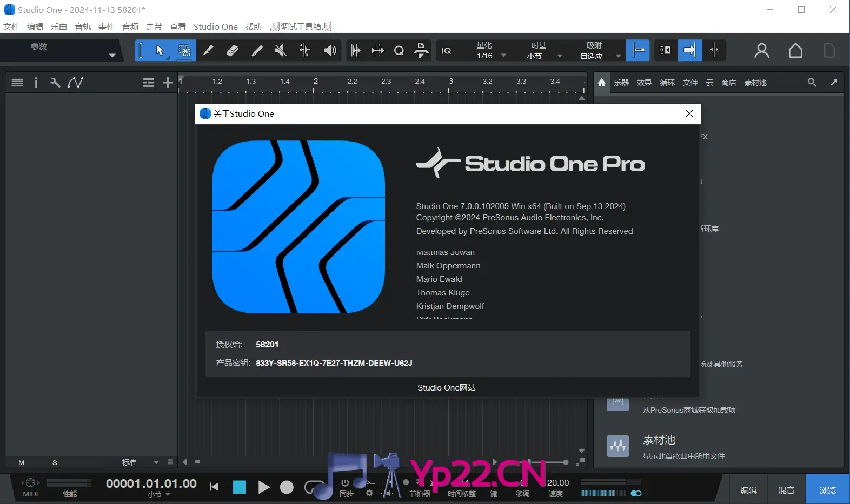Click the 素材池 waveform icon

tap(618, 446)
